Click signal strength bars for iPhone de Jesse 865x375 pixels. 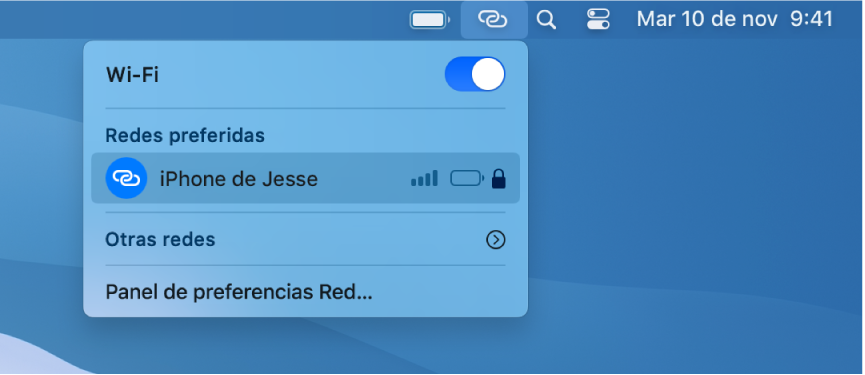[x=424, y=178]
